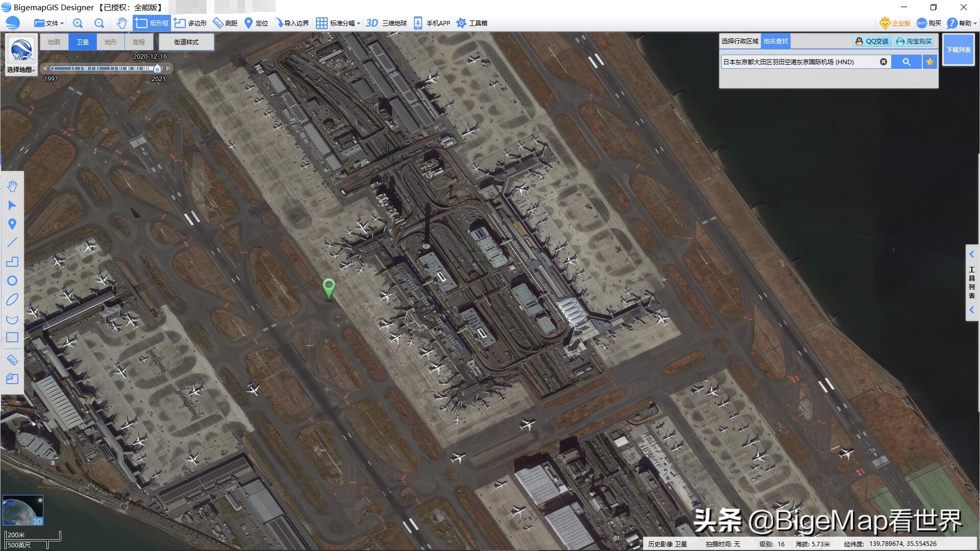Click the lower chevron on the right panel tab

tap(972, 310)
